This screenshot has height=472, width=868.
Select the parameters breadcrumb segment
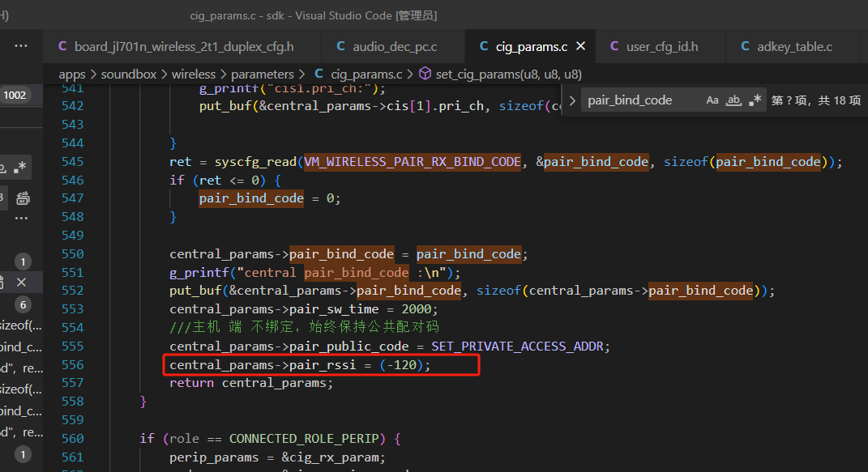[x=263, y=74]
